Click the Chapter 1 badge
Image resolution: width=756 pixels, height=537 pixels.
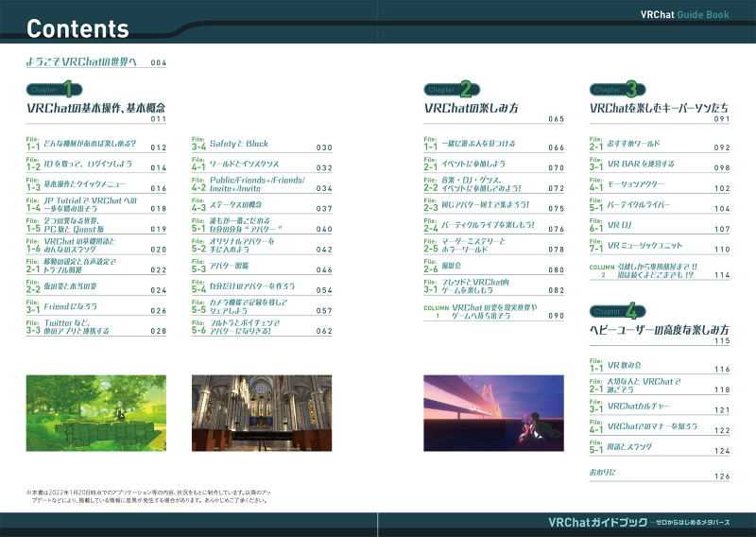point(54,90)
